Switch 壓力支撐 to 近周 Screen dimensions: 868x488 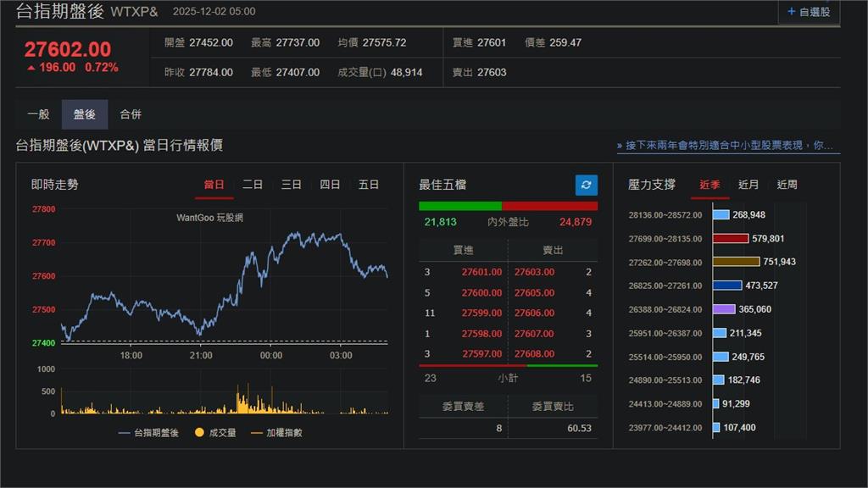coord(787,185)
